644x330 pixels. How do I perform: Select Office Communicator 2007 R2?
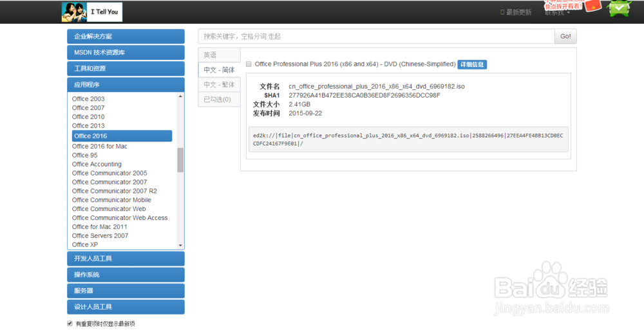[114, 191]
